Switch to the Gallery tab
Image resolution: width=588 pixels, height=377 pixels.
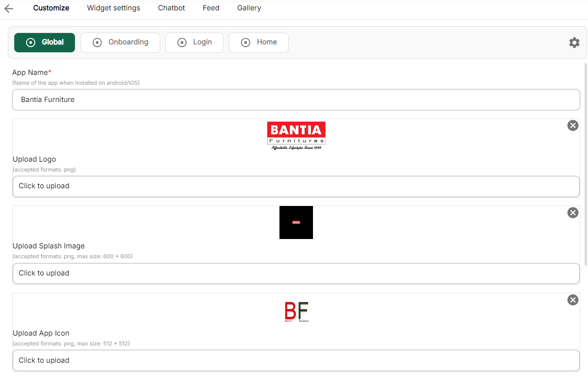(249, 8)
